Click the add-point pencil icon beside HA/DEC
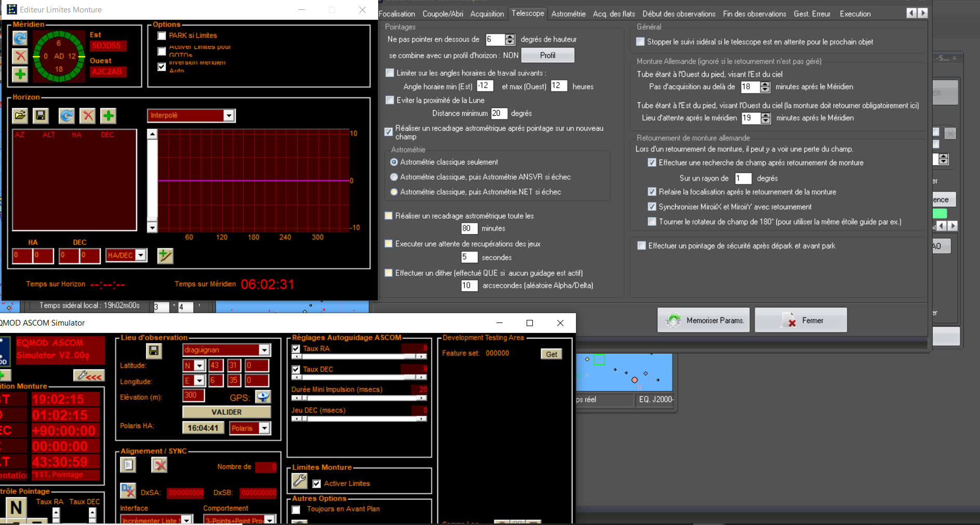This screenshot has height=525, width=980. coord(165,255)
